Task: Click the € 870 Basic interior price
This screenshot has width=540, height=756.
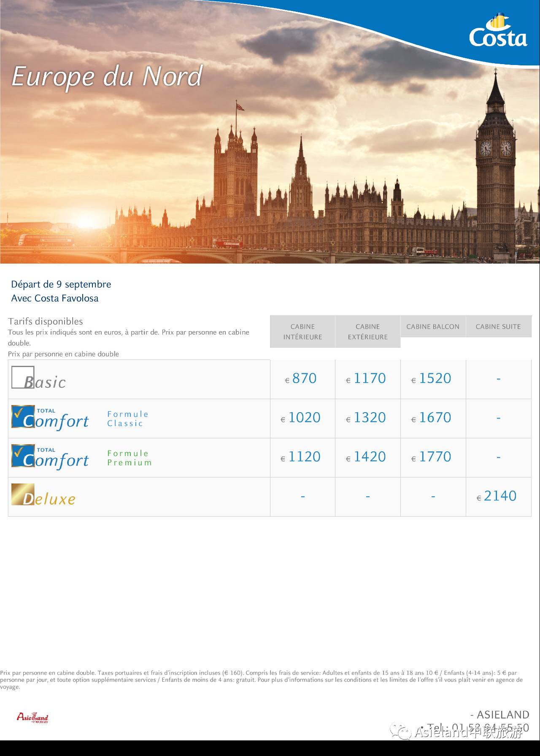Action: click(301, 378)
